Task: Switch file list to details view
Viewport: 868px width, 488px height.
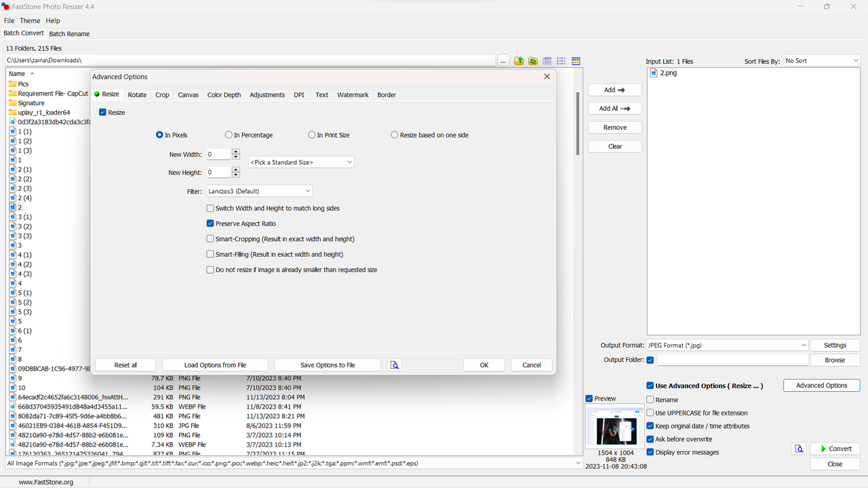Action: click(547, 61)
